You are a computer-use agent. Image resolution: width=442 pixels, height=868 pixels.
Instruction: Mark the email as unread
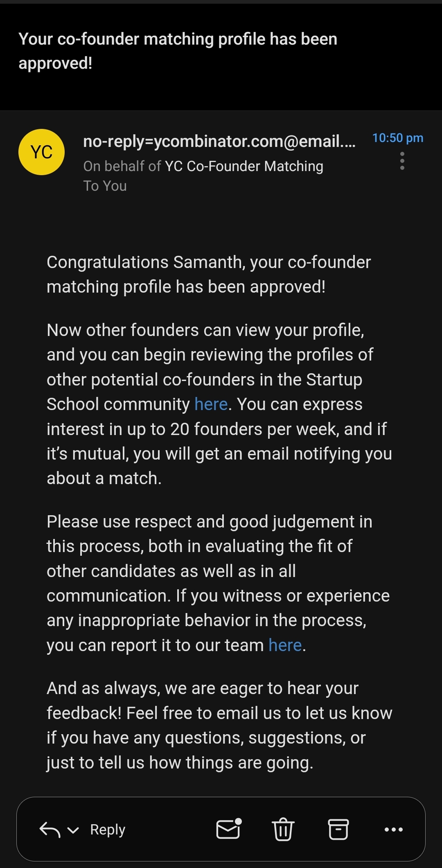click(x=228, y=830)
